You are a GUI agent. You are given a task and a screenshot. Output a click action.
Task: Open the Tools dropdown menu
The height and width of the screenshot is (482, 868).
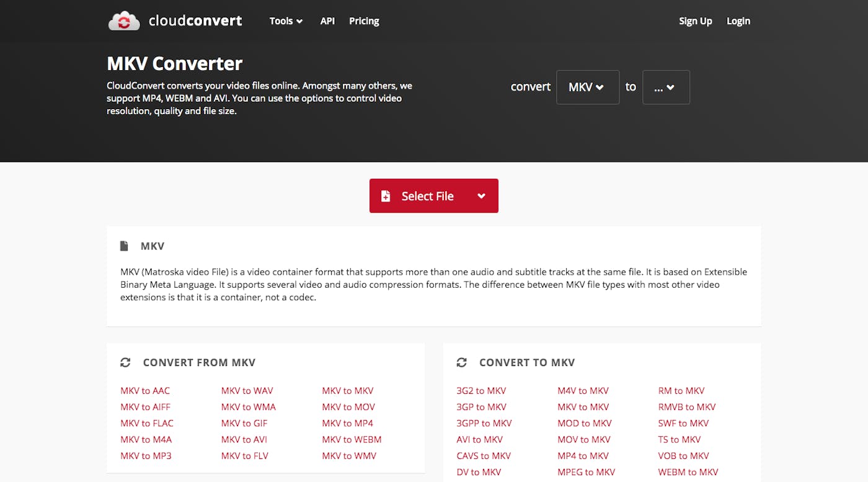(286, 21)
